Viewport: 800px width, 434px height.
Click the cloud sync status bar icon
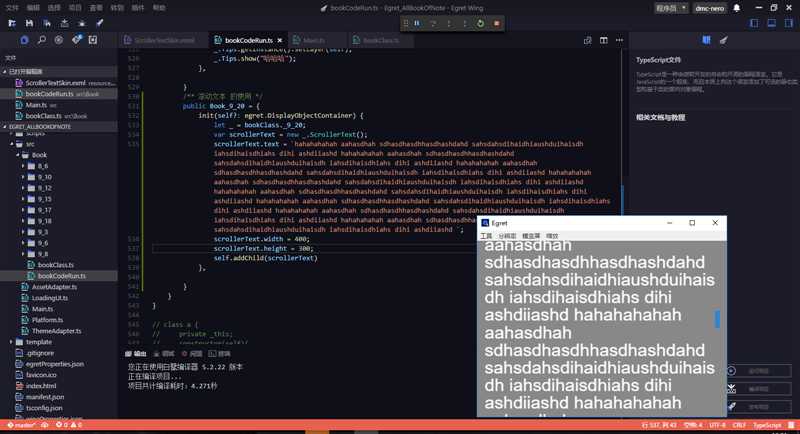click(45, 425)
